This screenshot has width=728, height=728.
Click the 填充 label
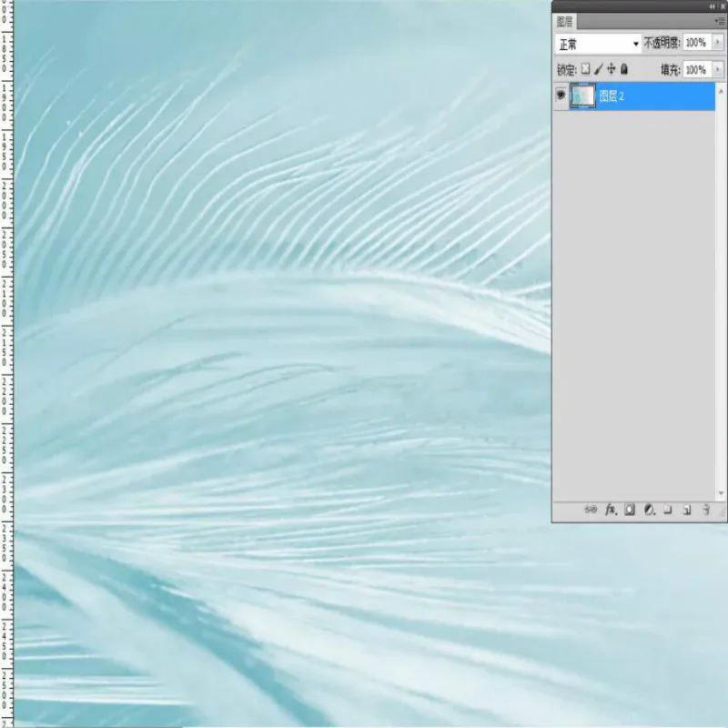[671, 70]
